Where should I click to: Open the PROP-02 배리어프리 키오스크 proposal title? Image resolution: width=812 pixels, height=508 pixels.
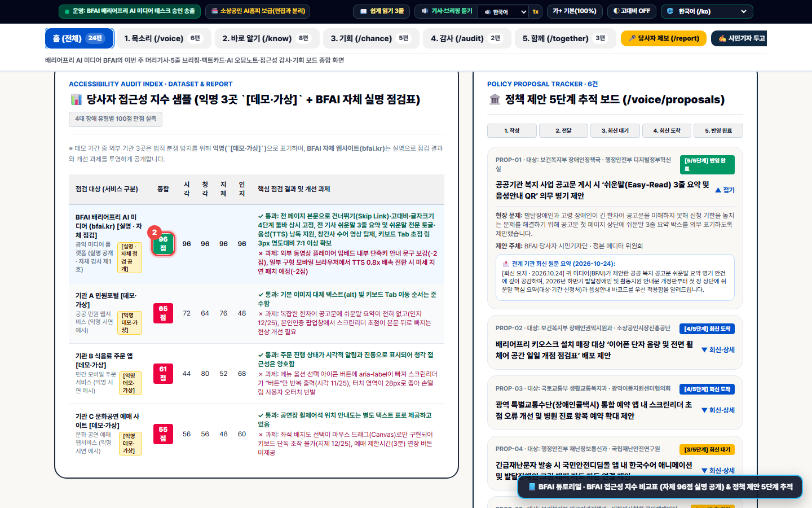[594, 350]
